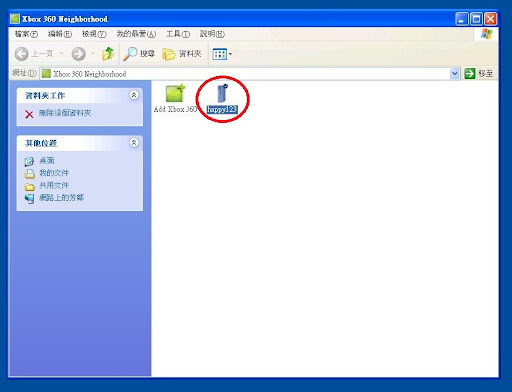Open the Favorites (我的最愛) menu
Screen dimensions: 512x392
(x=136, y=34)
